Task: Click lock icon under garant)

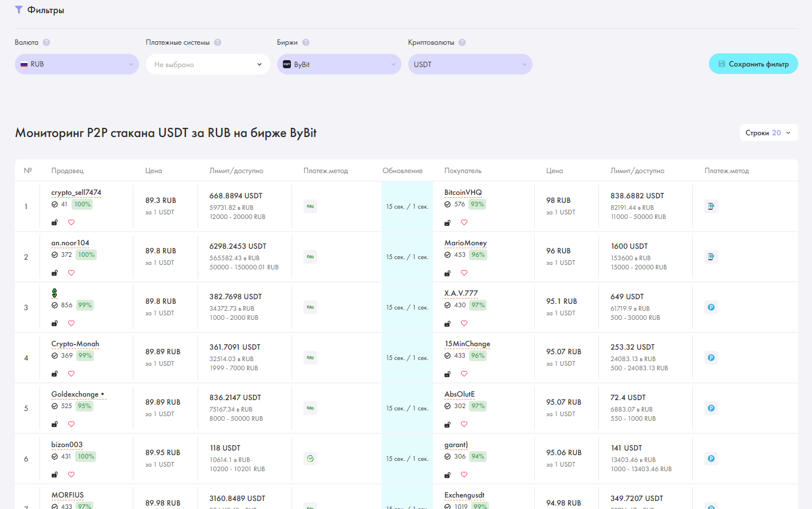Action: (x=447, y=475)
